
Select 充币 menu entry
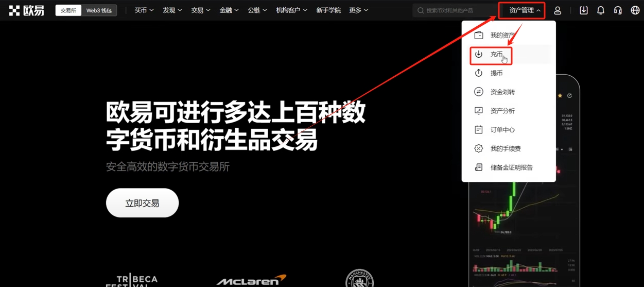(x=508, y=54)
